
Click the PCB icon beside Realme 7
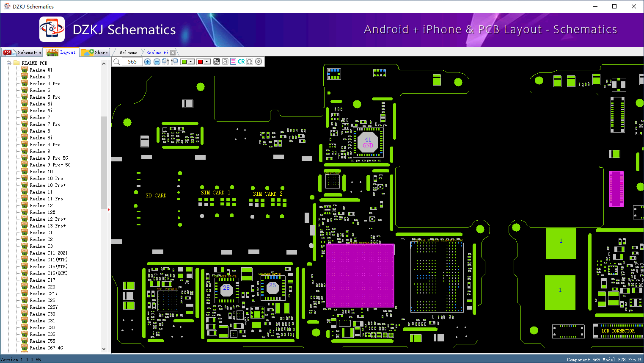[25, 117]
